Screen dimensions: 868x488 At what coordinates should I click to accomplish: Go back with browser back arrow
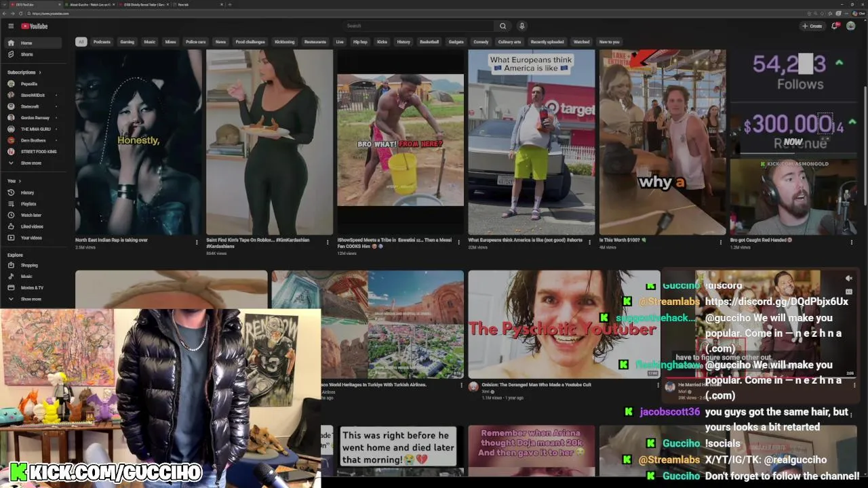[x=5, y=14]
